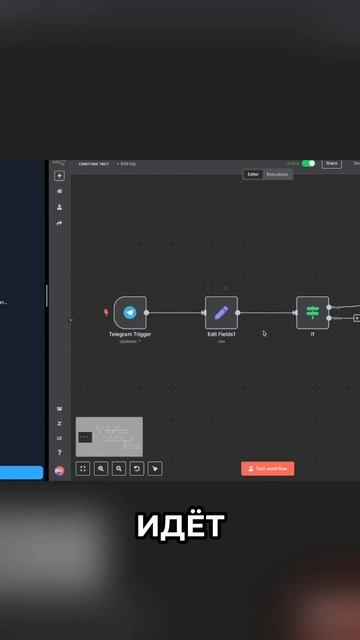Click the If node true output dot
Viewport: 360px width, 640px height.
coord(329,307)
